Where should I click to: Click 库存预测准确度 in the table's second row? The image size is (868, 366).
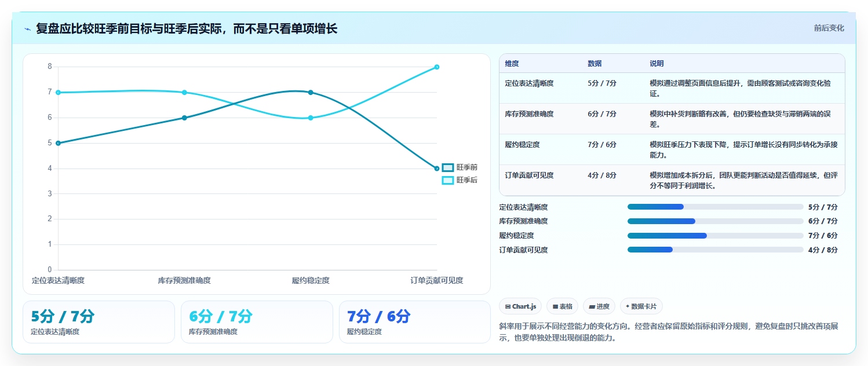coord(529,114)
